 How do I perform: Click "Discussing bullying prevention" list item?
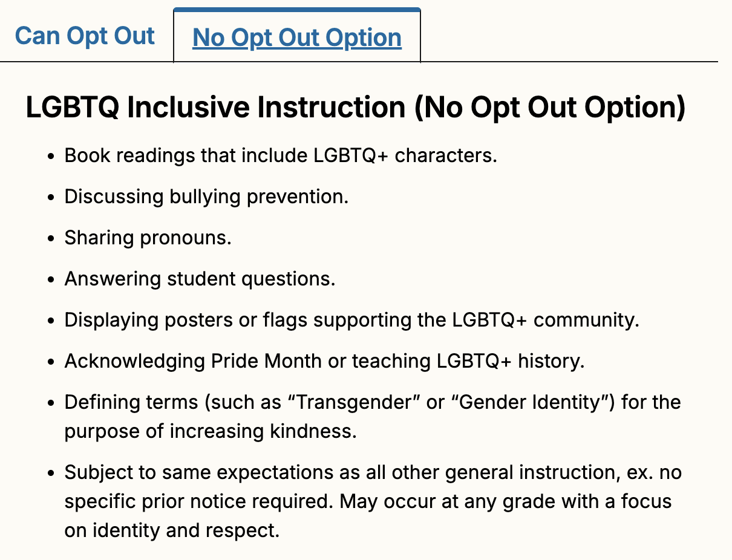coord(206,197)
